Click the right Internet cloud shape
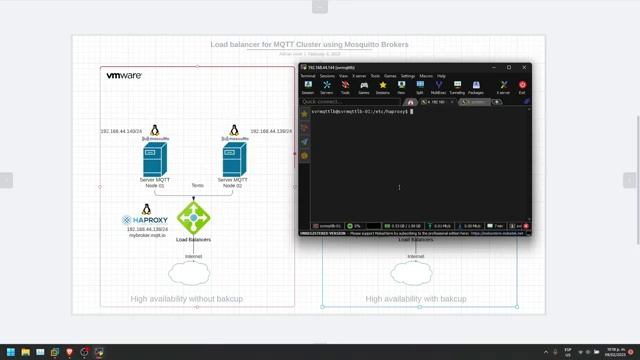Viewport: 640px width, 360px height. pos(411,273)
